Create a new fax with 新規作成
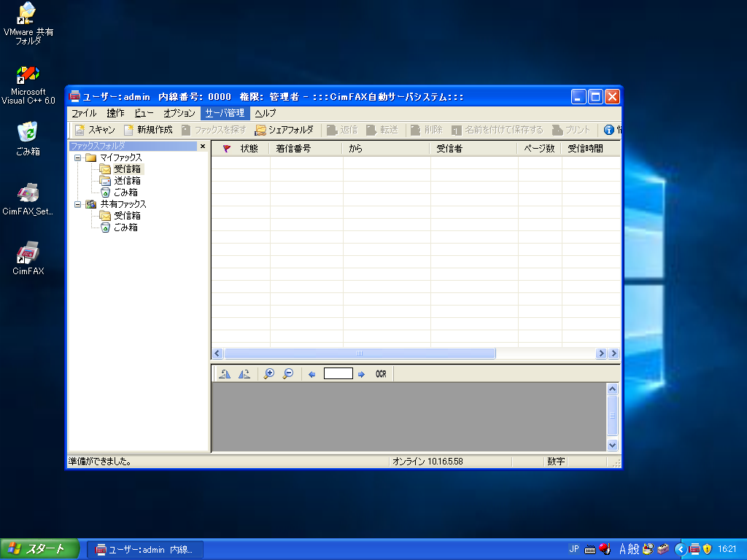 tap(148, 130)
